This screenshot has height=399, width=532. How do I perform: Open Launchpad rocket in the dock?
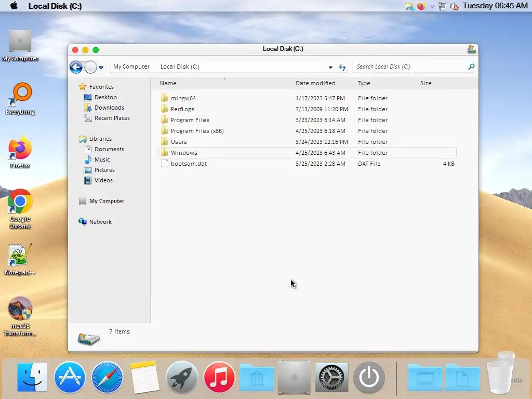point(182,377)
